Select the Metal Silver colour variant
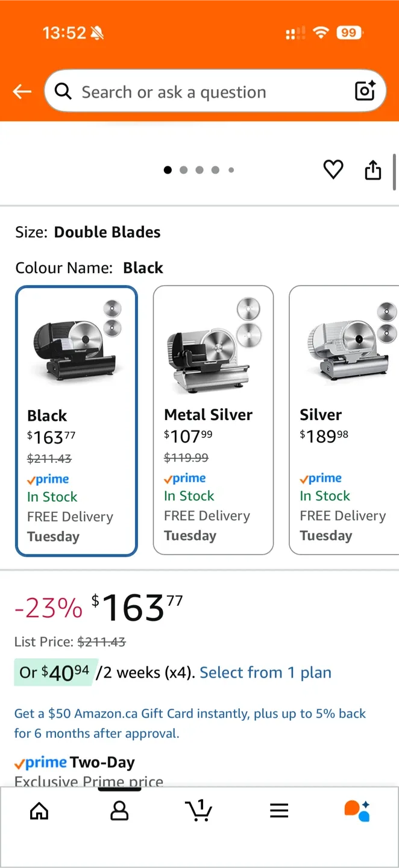This screenshot has width=399, height=868. point(213,419)
